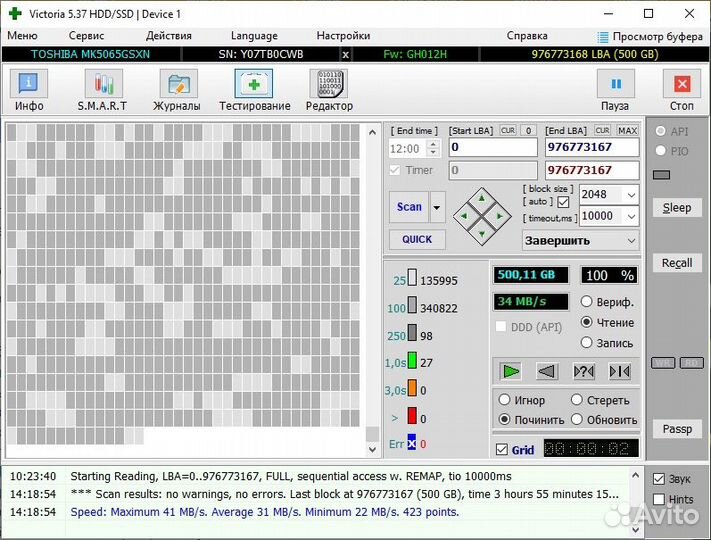
Task: Open the Меню menu
Action: click(22, 35)
